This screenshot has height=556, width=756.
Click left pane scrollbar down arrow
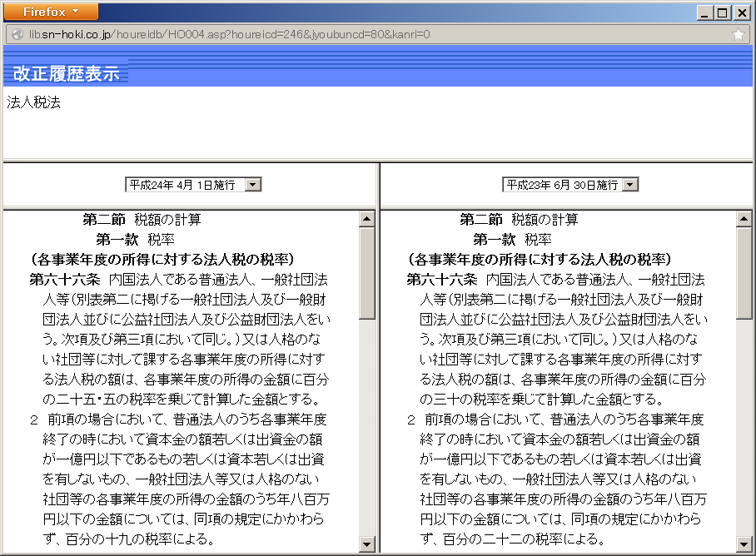click(367, 545)
